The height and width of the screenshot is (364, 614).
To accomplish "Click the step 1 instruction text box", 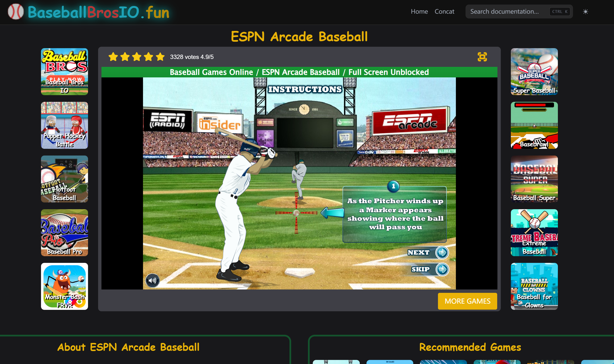I will tap(395, 214).
